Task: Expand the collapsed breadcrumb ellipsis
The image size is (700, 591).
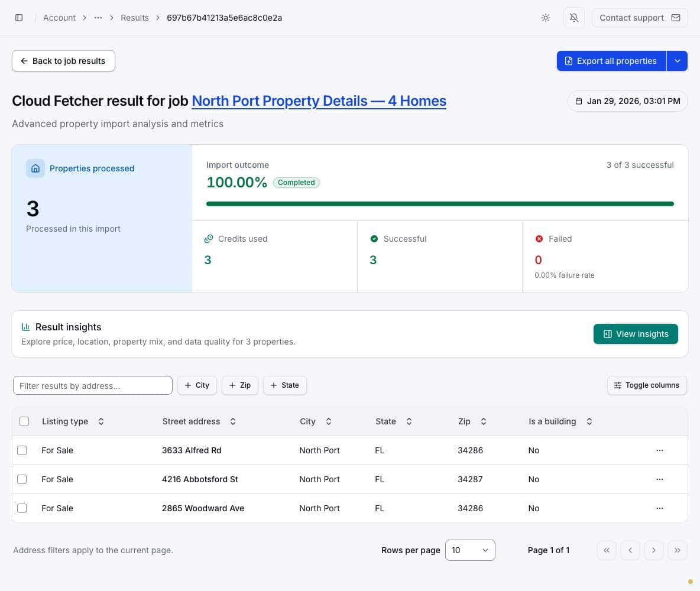Action: tap(98, 18)
